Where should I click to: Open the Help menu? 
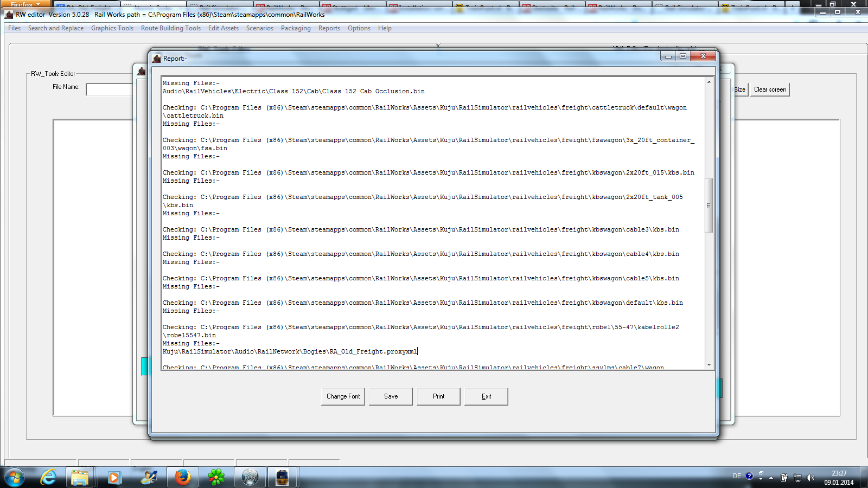(x=385, y=28)
